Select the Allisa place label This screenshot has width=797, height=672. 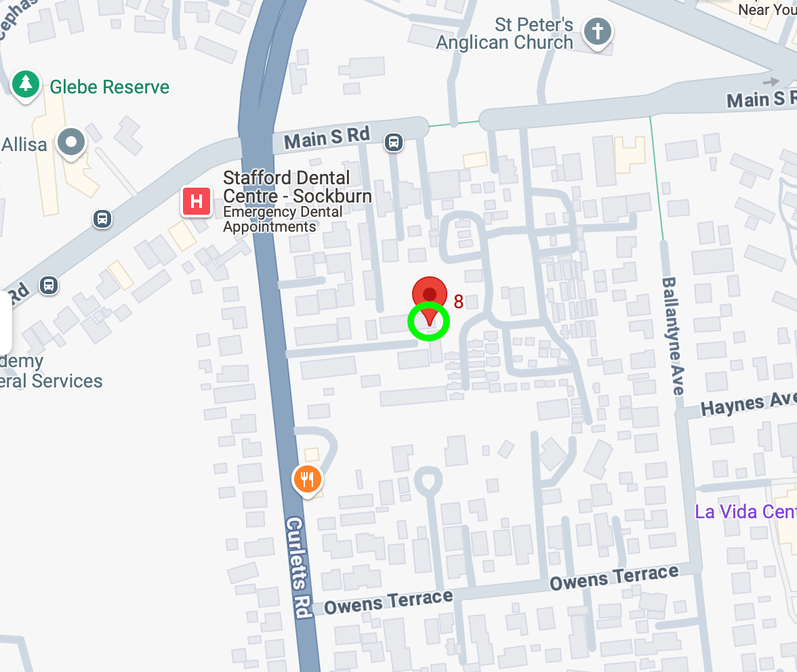pyautogui.click(x=24, y=145)
